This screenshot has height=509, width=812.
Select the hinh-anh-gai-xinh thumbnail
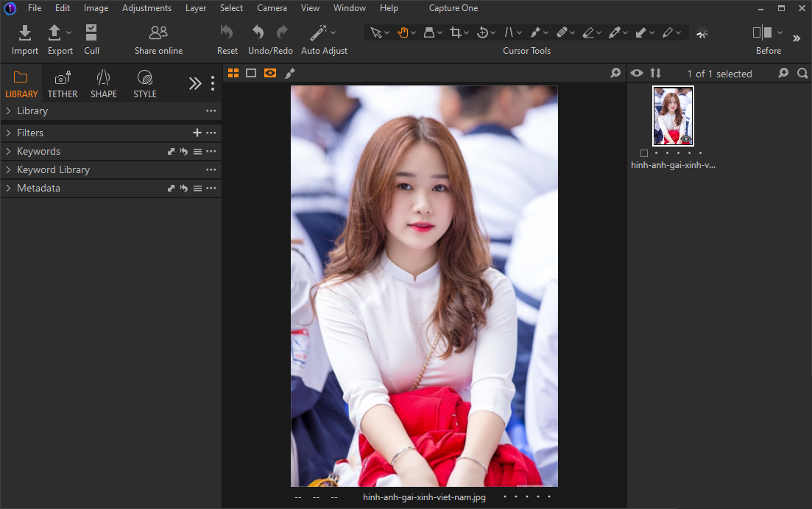coord(672,115)
